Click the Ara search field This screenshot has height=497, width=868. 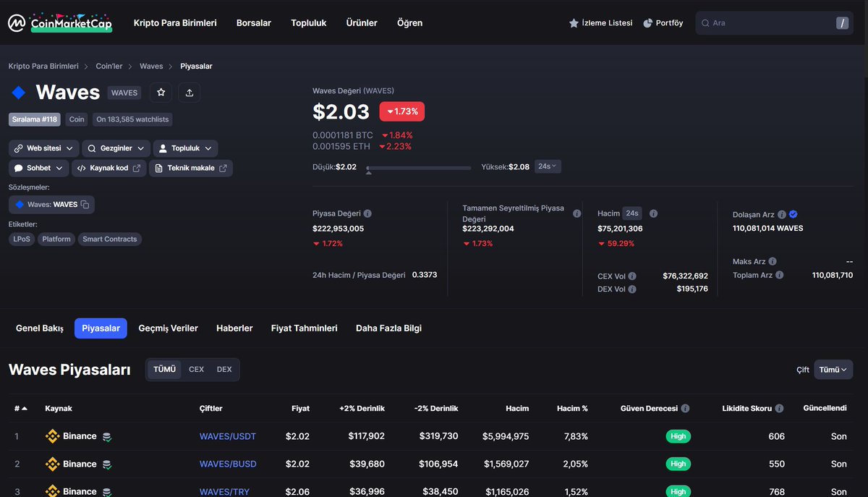click(775, 23)
